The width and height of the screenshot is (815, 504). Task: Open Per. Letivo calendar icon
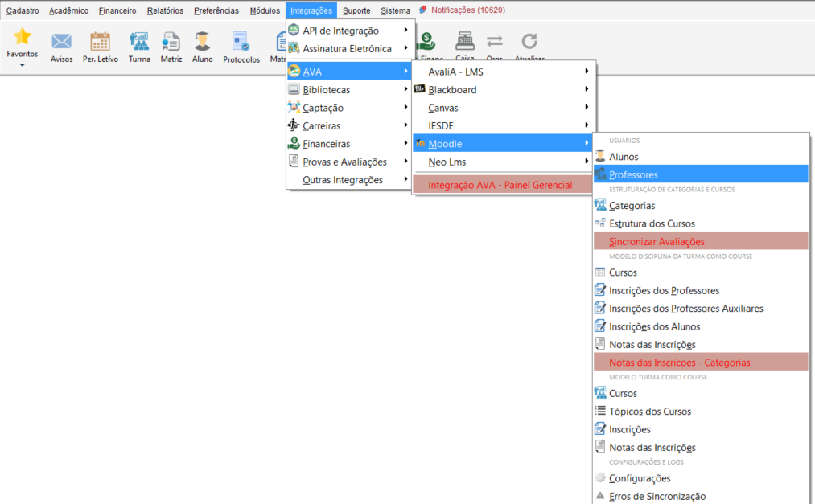coord(100,42)
